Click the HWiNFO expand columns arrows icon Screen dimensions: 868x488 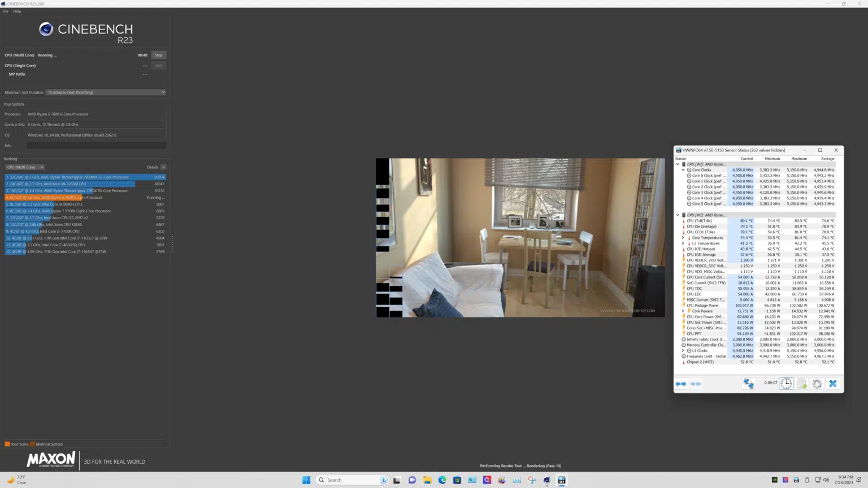(680, 384)
